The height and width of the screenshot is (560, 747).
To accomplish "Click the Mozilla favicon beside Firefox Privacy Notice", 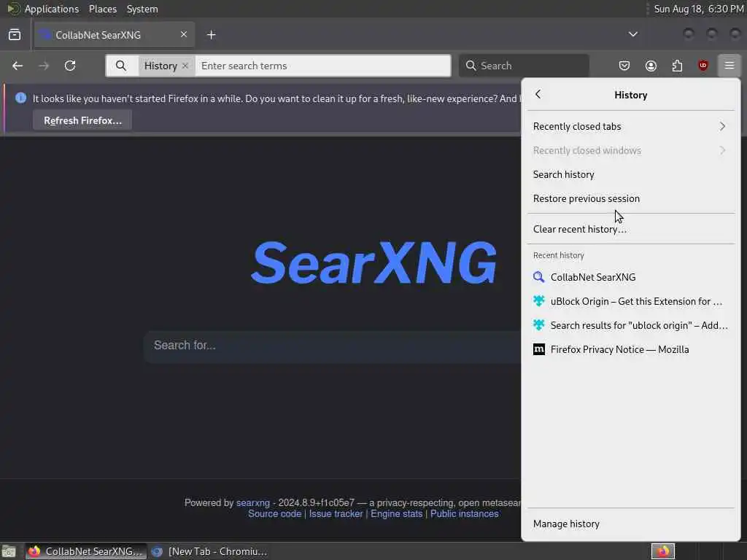I will click(538, 349).
